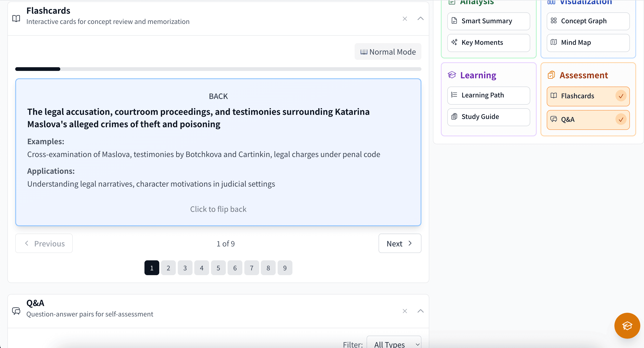Disable Q&A in the Assessment panel
The image size is (644, 348).
(x=621, y=120)
